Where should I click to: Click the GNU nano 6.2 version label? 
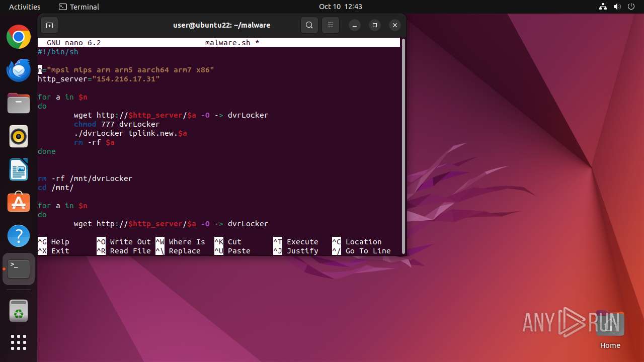(x=74, y=43)
